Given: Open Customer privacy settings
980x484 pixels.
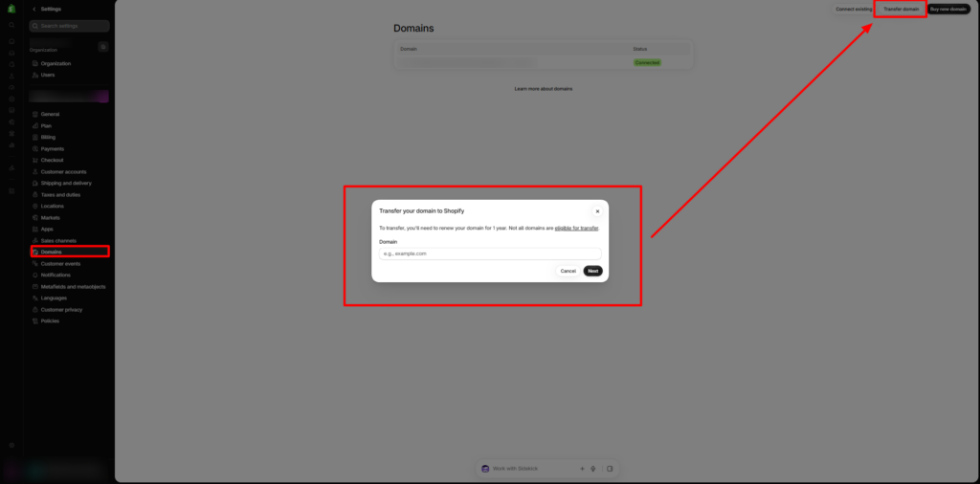Looking at the screenshot, I should pyautogui.click(x=61, y=310).
